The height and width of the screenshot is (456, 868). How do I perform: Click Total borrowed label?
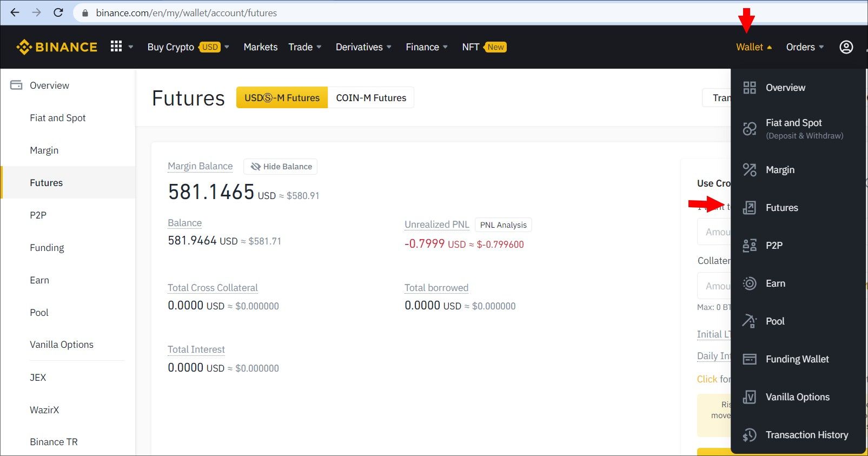click(436, 288)
